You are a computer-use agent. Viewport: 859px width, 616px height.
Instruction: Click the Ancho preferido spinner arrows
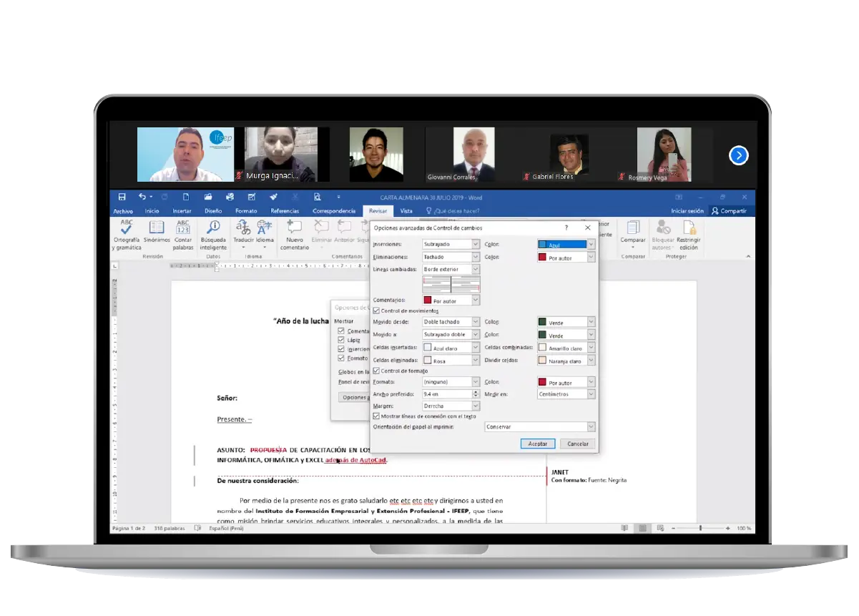coord(476,393)
